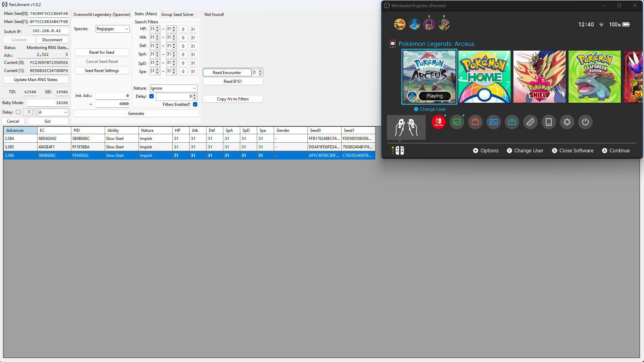The height and width of the screenshot is (362, 644).
Task: Click the Wi-Fi signal icon in projector
Action: click(601, 24)
